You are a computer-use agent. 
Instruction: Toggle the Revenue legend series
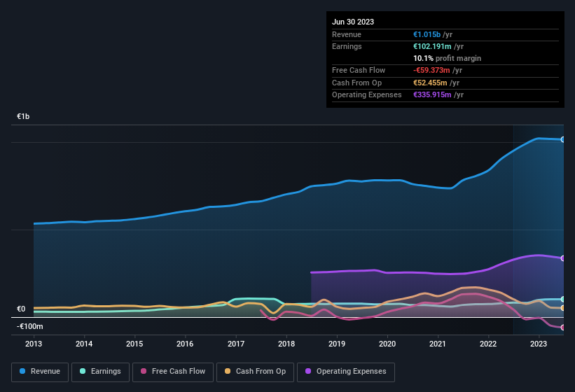(40, 372)
